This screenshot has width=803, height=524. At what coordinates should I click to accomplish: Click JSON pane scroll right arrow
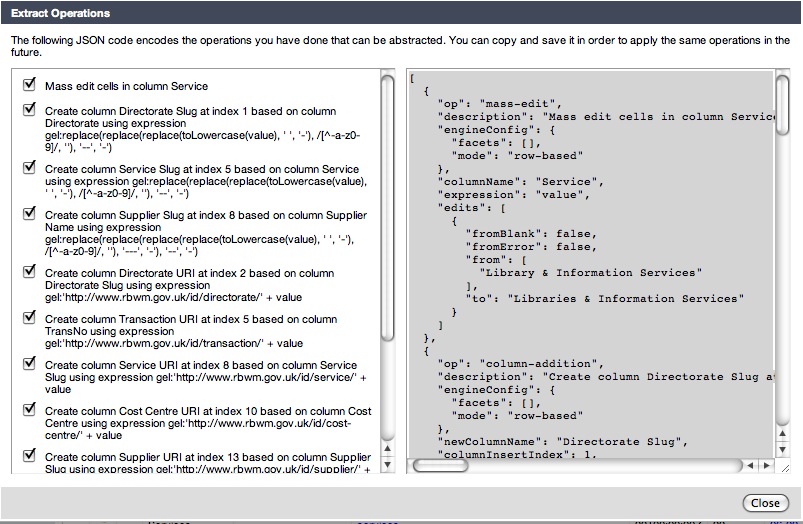766,465
